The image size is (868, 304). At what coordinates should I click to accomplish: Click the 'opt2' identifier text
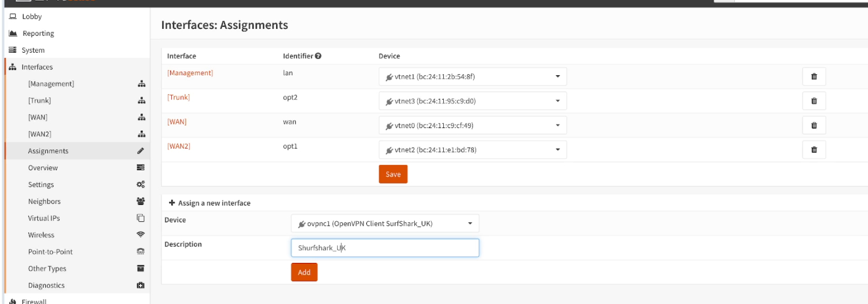tap(290, 97)
